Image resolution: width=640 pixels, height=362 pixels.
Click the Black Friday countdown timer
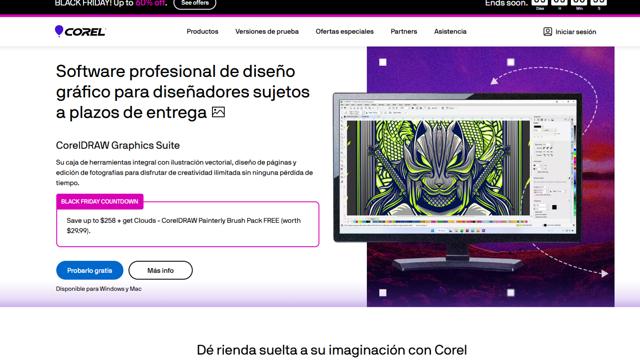[x=569, y=4]
